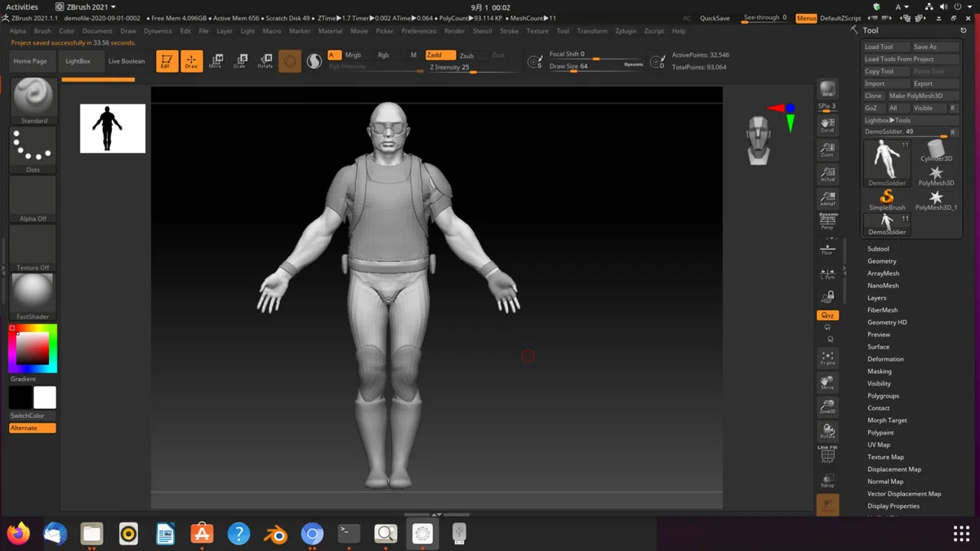
Task: Toggle the Zsub mode
Action: pyautogui.click(x=468, y=56)
